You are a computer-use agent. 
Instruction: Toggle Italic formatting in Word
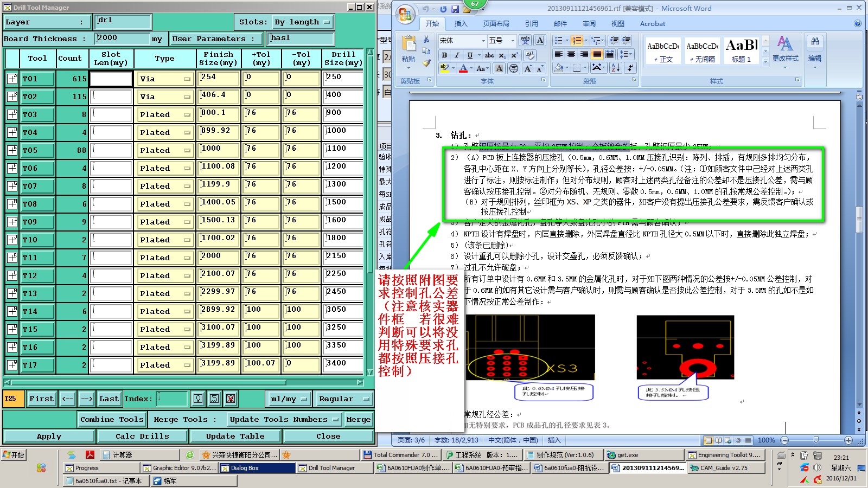click(457, 55)
